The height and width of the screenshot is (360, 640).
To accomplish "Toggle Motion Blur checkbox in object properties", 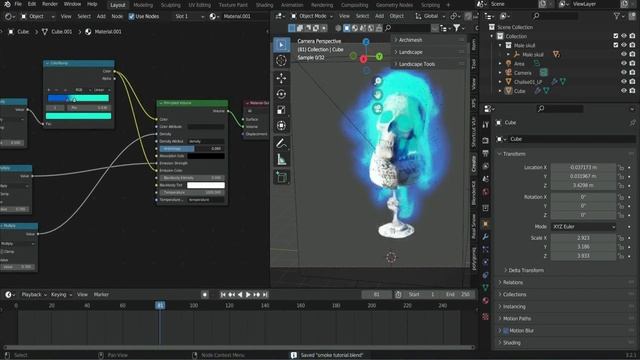I will (506, 331).
